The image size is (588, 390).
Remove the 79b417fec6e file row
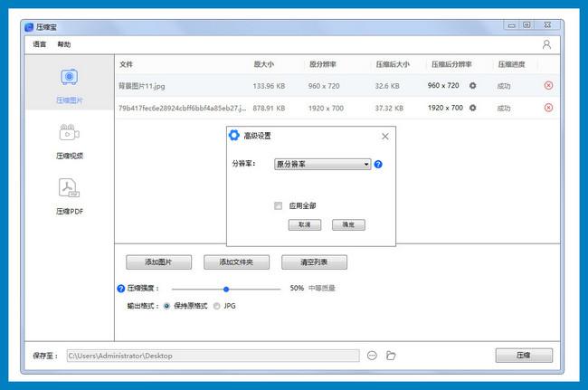(x=548, y=108)
